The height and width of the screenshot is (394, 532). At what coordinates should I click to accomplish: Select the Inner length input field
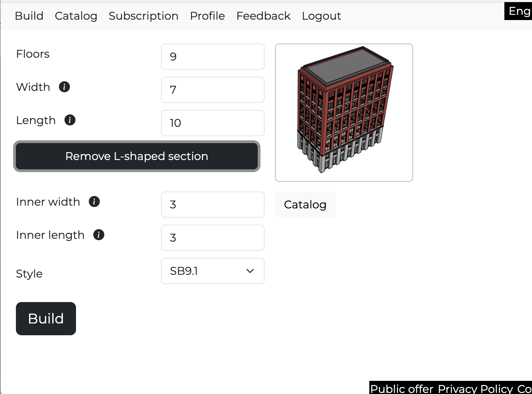tap(212, 238)
